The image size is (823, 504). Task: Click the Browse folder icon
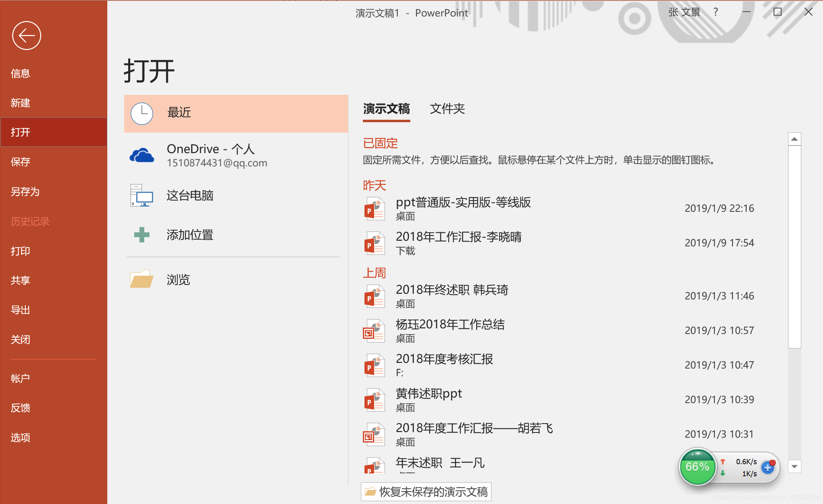tap(141, 279)
